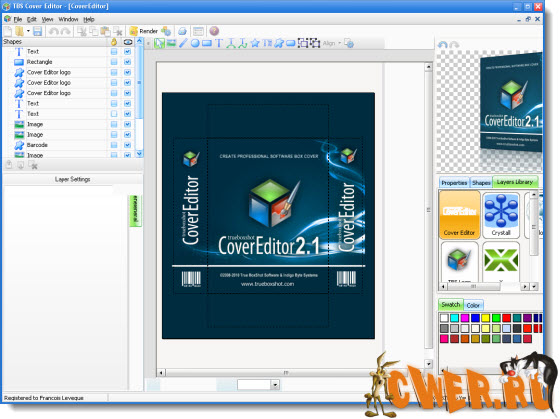Screen dimensions: 560x419
Task: Toggle lock for Rectangle layer
Action: pyautogui.click(x=114, y=62)
